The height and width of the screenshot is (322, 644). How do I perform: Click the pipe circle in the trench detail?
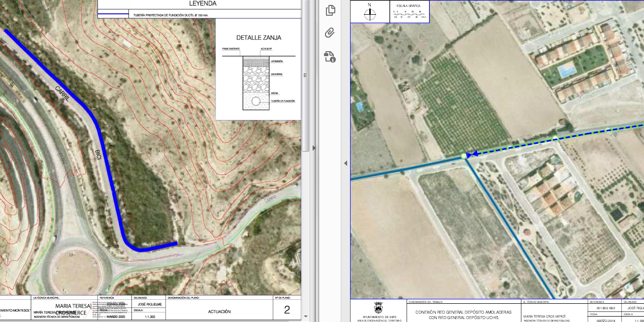click(x=256, y=101)
